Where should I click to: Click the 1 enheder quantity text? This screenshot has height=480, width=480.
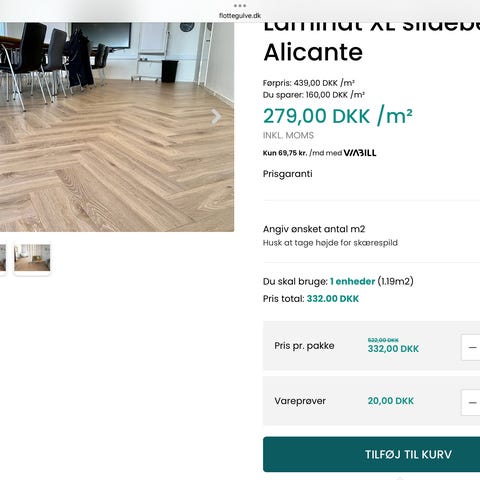point(352,282)
